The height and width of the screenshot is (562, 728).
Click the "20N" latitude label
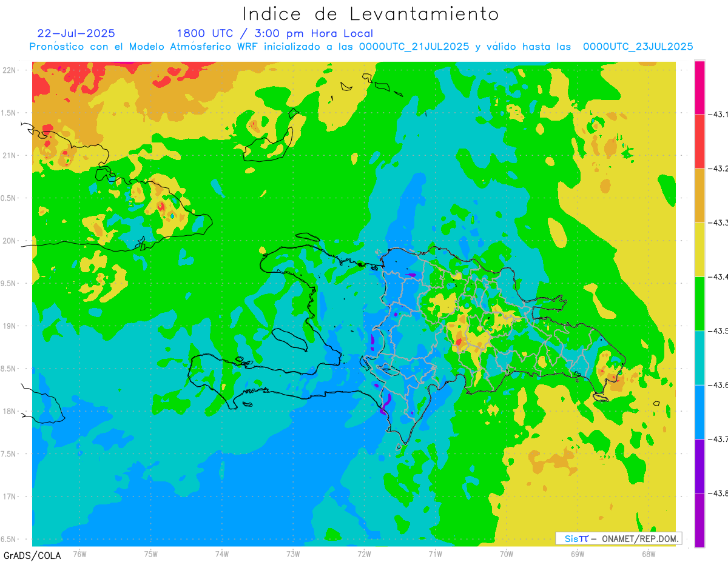(x=10, y=241)
